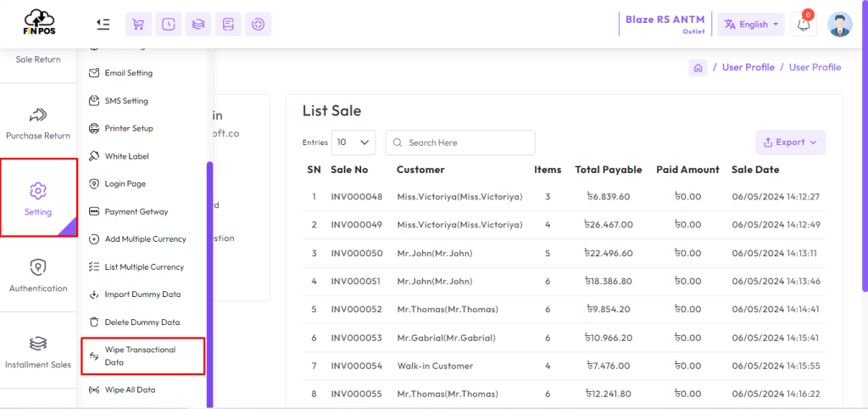Open the notifications bell
The image size is (868, 409).
tap(804, 25)
